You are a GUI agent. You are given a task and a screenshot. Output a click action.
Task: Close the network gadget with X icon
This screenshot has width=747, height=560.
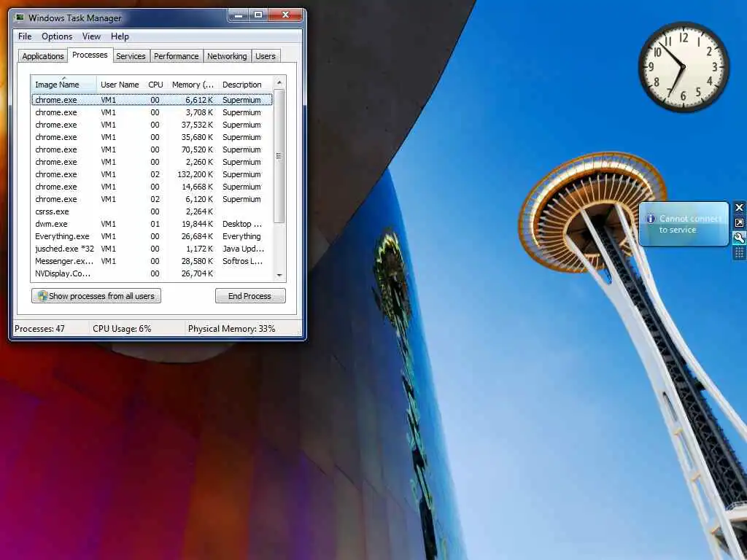tap(739, 207)
